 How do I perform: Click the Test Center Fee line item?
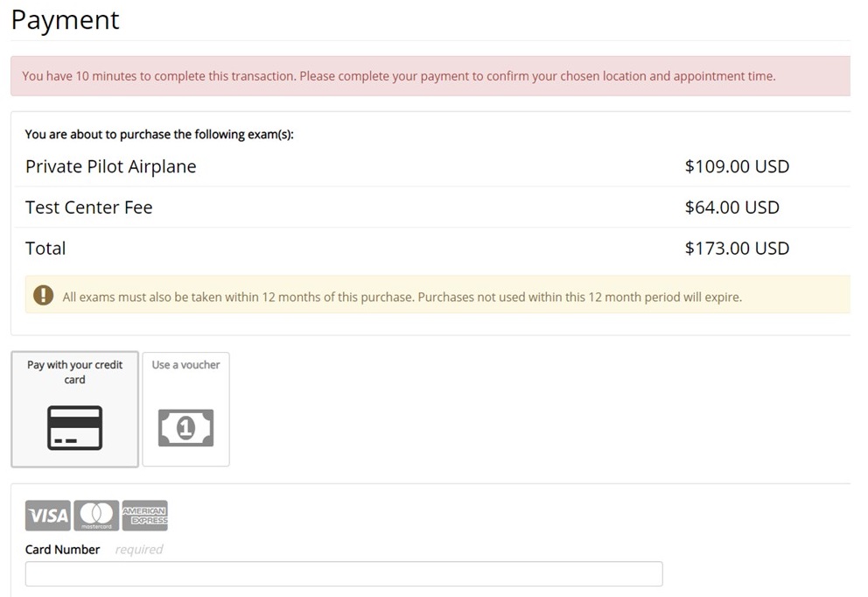click(88, 207)
